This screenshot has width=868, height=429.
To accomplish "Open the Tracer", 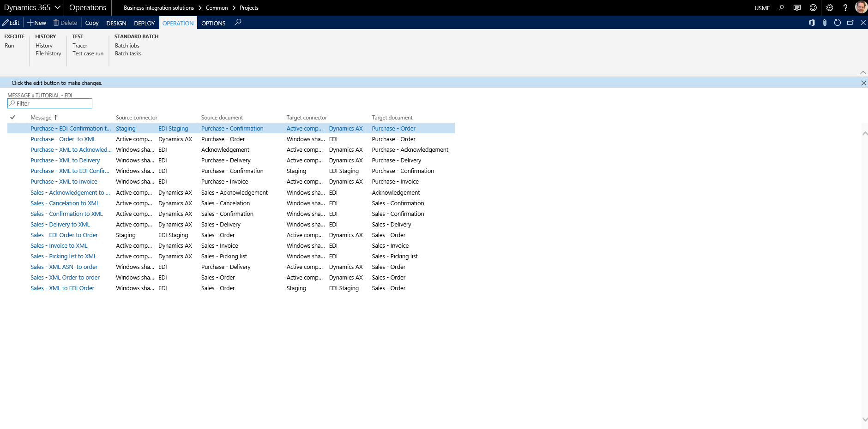I will [x=80, y=46].
